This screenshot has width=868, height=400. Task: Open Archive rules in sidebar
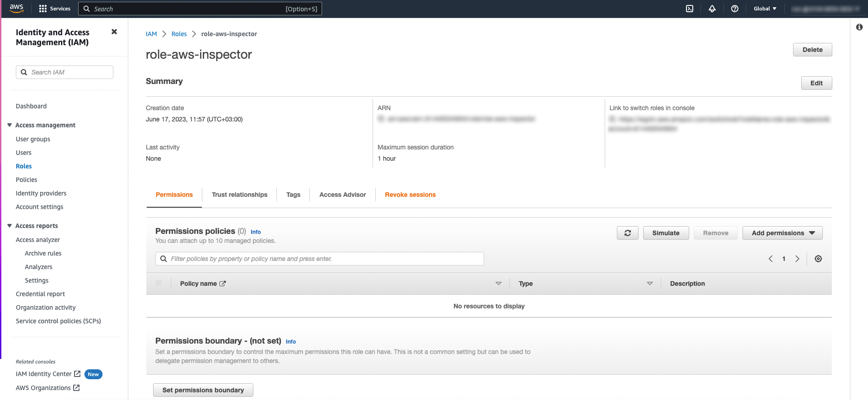pos(43,253)
